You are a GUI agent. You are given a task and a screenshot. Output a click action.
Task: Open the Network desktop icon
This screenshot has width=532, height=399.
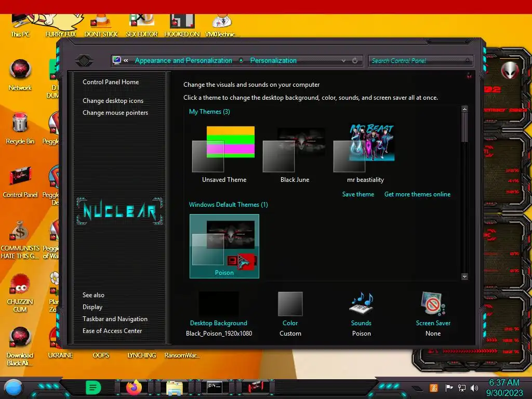[x=20, y=75]
